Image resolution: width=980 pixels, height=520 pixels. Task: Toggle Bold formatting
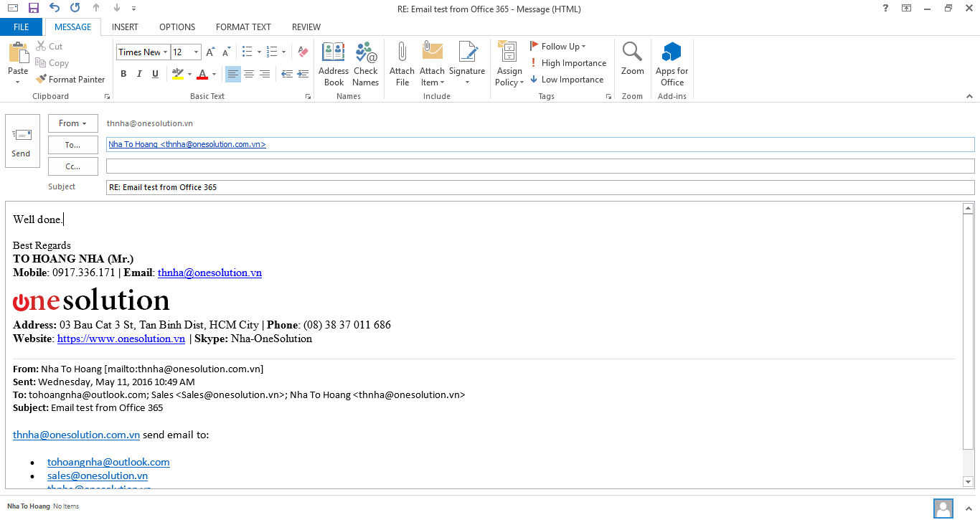click(123, 74)
